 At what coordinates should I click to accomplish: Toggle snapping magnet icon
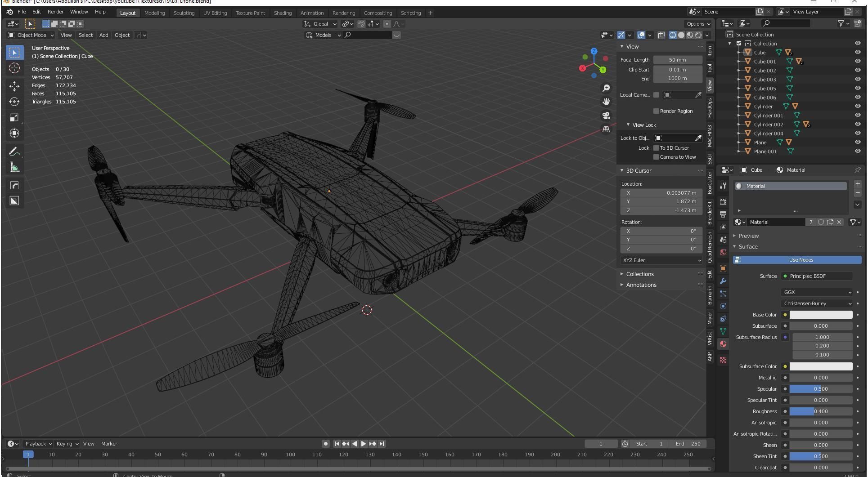[361, 24]
